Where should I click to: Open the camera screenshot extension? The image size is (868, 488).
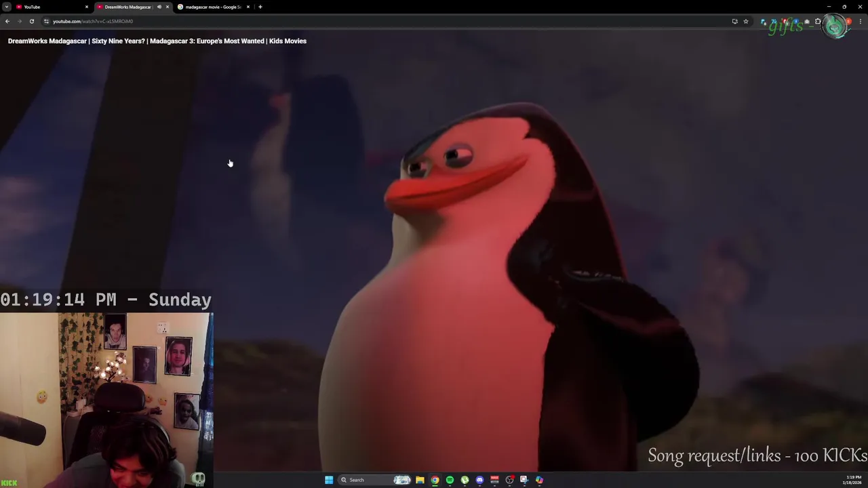pos(807,22)
